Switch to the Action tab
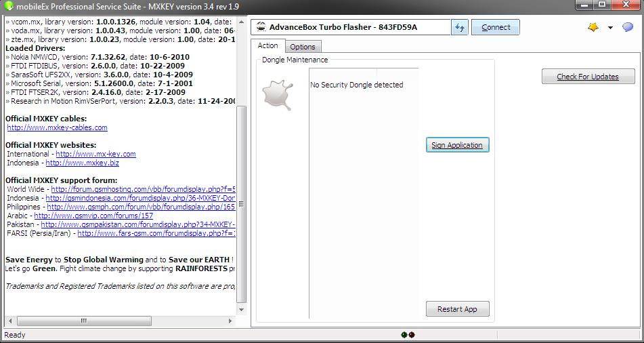Viewport: 644px width, 343px height. coord(267,45)
